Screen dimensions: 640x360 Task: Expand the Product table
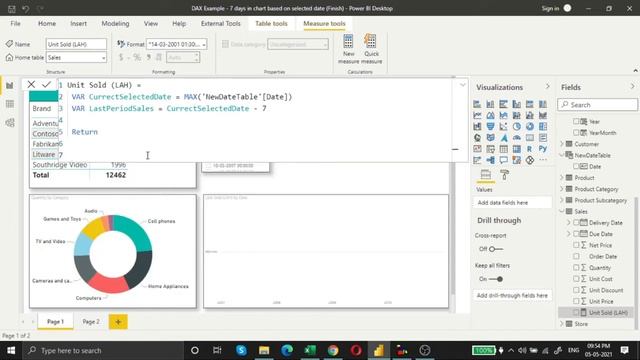pyautogui.click(x=562, y=178)
